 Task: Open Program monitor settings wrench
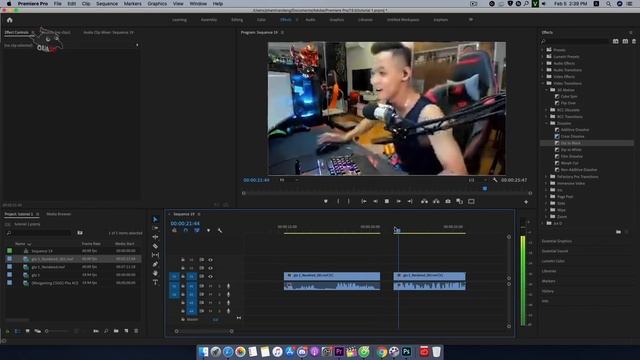click(495, 180)
